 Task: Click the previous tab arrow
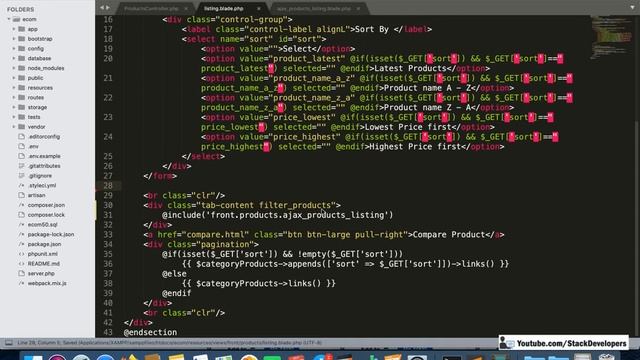click(102, 8)
